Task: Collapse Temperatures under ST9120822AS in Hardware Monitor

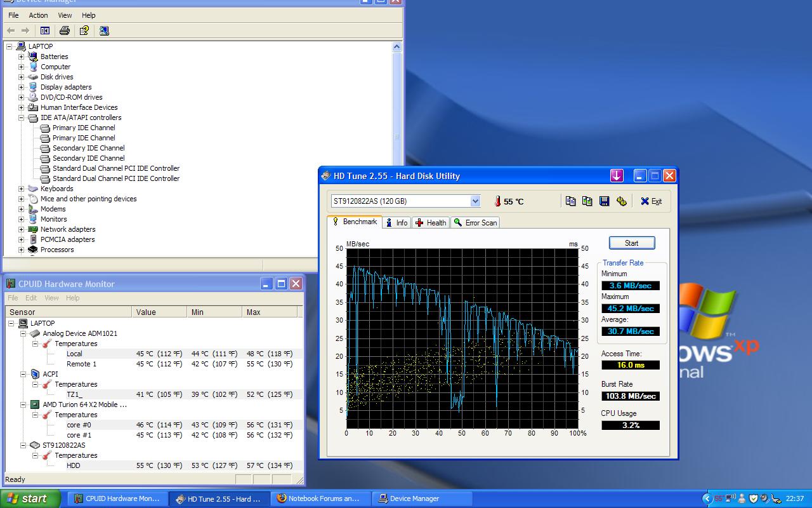Action: click(36, 455)
